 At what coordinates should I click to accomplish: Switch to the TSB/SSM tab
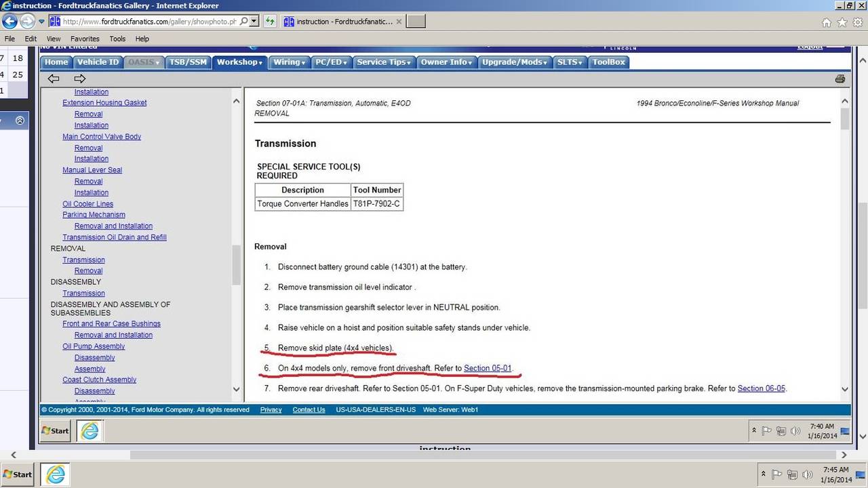click(x=188, y=62)
